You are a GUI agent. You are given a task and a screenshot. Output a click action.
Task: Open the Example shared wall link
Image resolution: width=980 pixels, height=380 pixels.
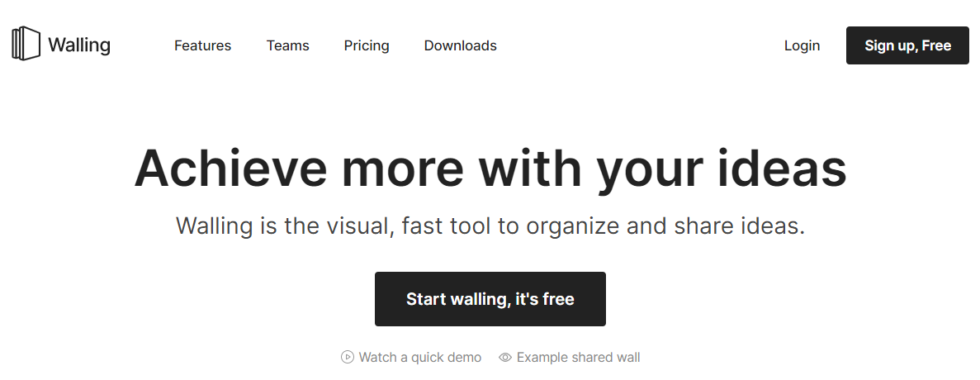click(x=578, y=358)
